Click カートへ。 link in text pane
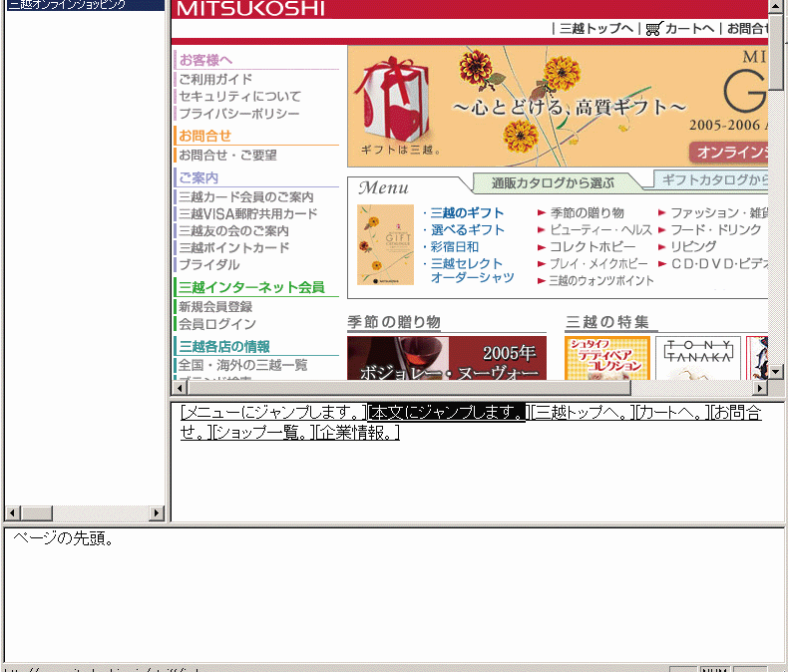788x672 pixels. point(672,413)
